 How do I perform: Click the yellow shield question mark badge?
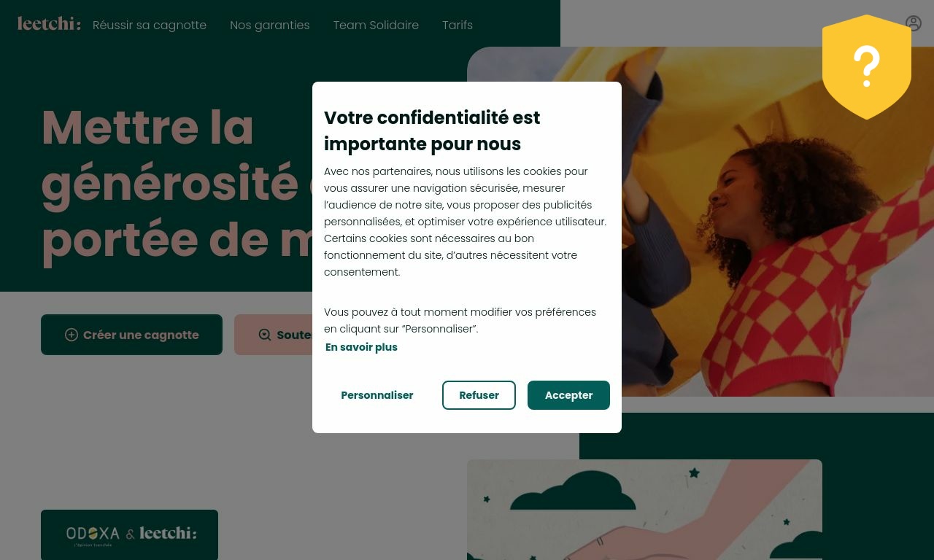[x=867, y=66]
